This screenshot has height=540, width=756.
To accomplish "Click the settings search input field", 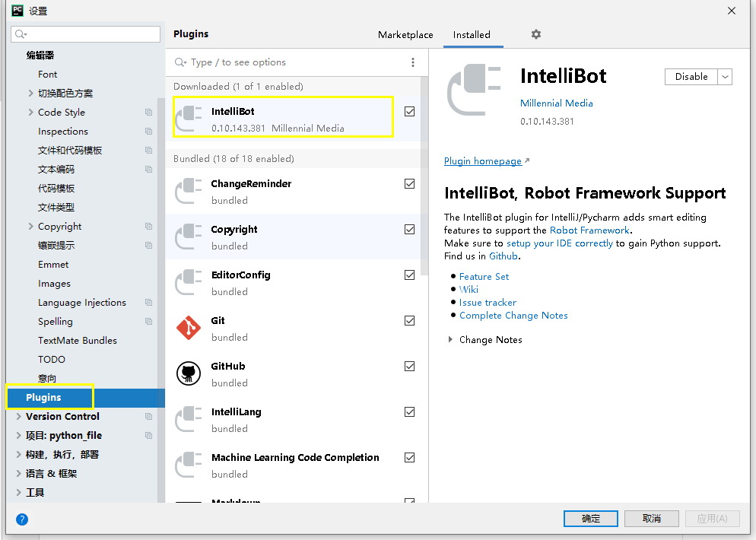I will (85, 33).
